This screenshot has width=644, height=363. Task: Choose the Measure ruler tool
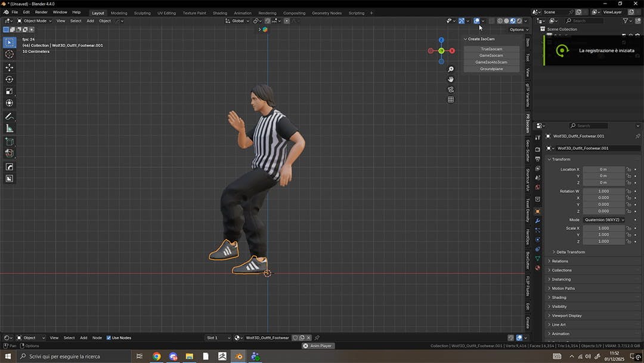pyautogui.click(x=10, y=128)
